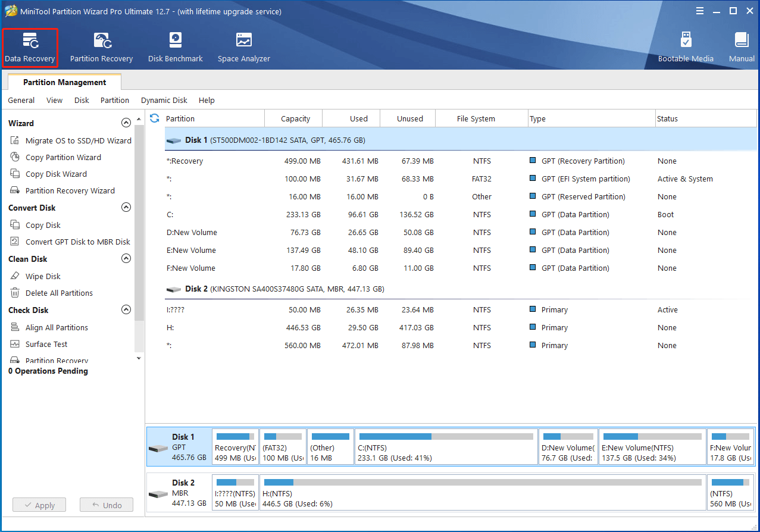Switch to Partition Management tab
Screen dimensions: 760x532
click(x=64, y=82)
